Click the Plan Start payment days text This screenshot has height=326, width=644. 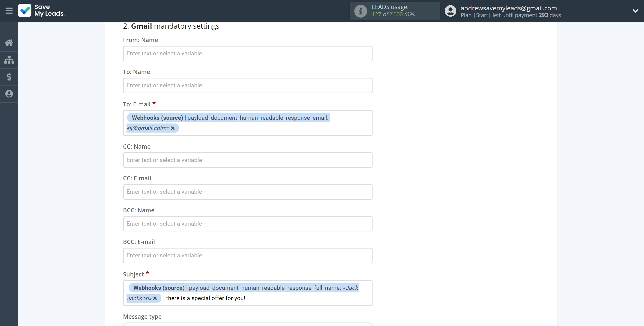(511, 15)
